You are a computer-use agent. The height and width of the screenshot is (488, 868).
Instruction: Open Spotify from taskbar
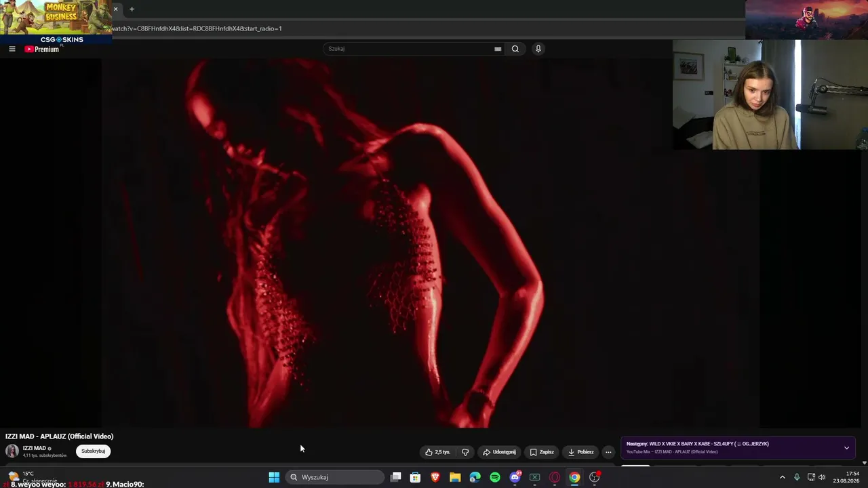[x=495, y=477]
